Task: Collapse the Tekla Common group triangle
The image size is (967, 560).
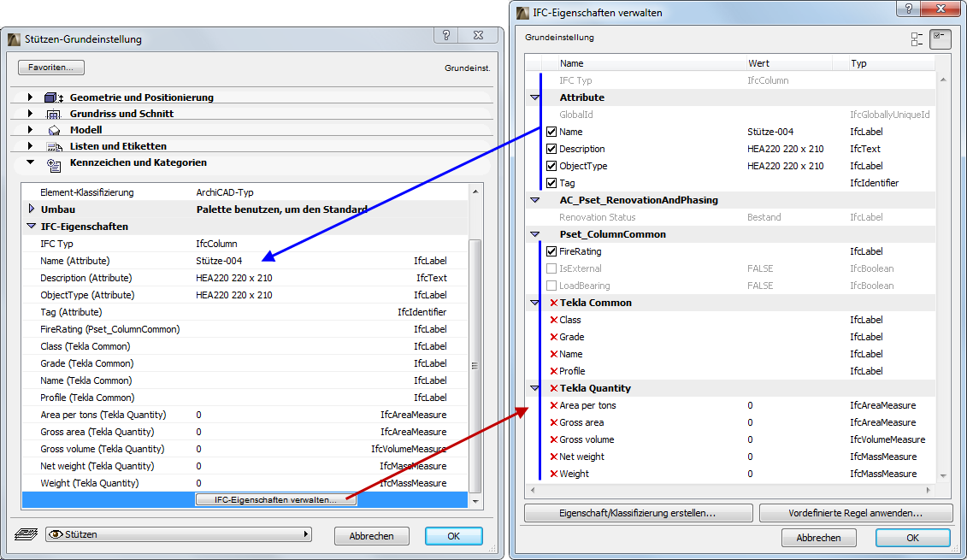Action: (534, 303)
